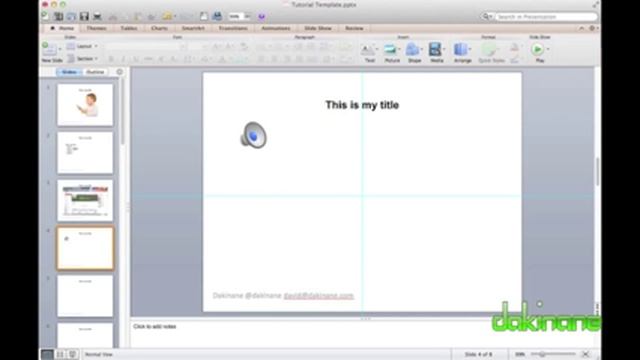Switch to Normal View icon in status bar
Viewport: 640px width, 360px height.
pyautogui.click(x=47, y=354)
